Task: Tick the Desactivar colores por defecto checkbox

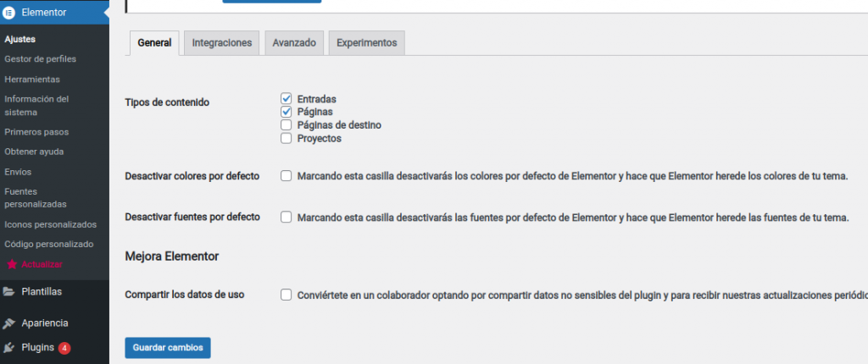Action: click(x=287, y=176)
